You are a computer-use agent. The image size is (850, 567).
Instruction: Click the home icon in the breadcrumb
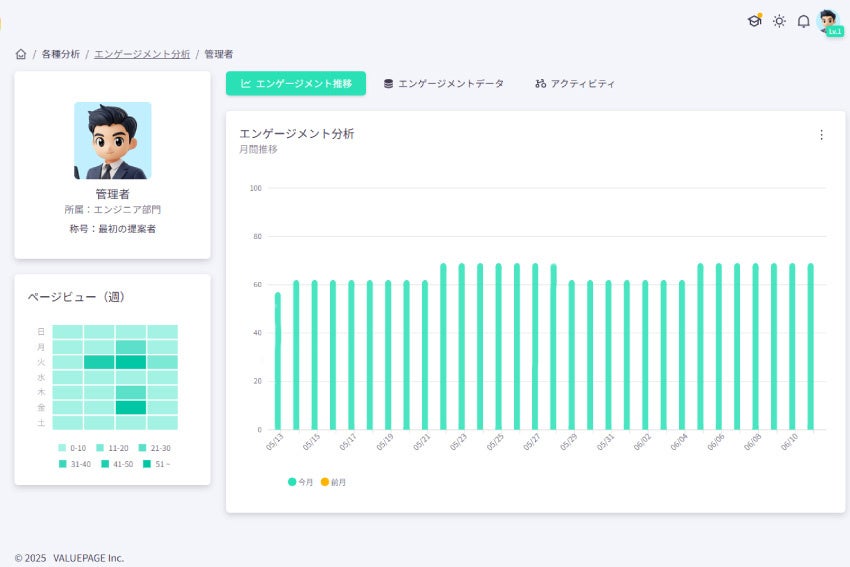(x=21, y=54)
